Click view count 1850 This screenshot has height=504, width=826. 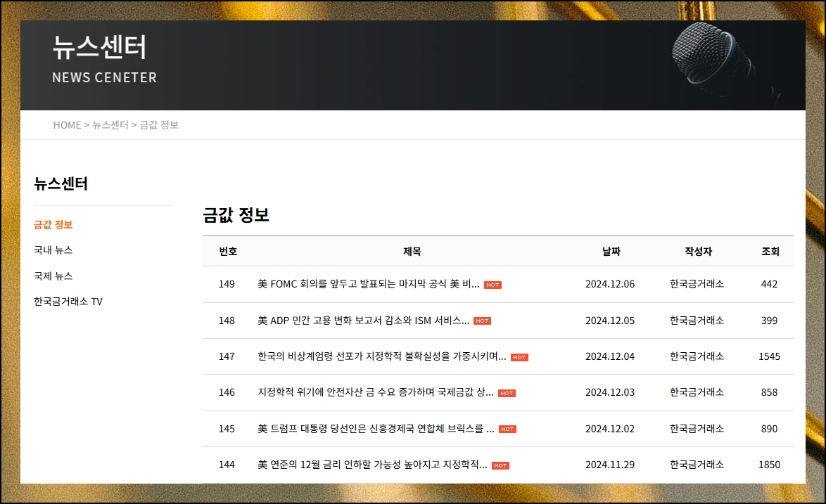click(x=769, y=465)
